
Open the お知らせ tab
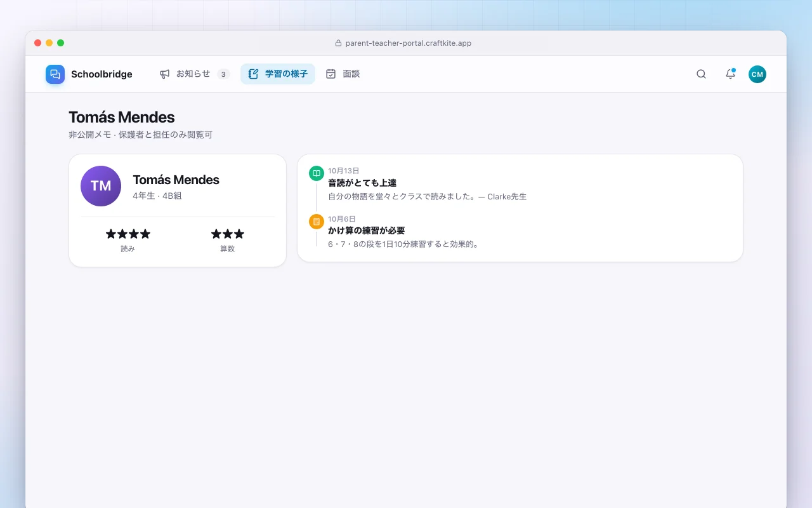[x=194, y=74]
